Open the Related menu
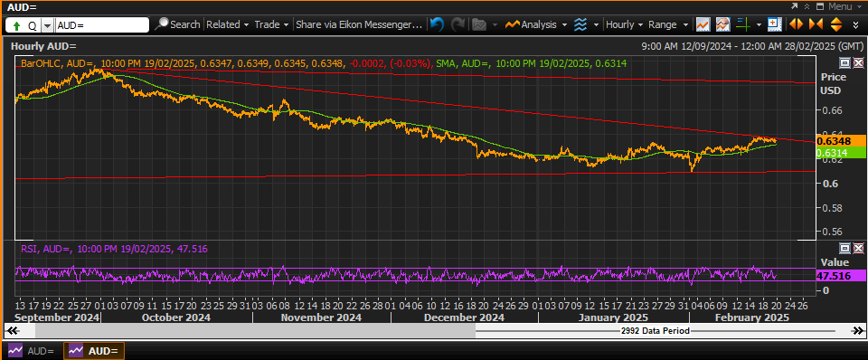The image size is (868, 360). [x=228, y=24]
